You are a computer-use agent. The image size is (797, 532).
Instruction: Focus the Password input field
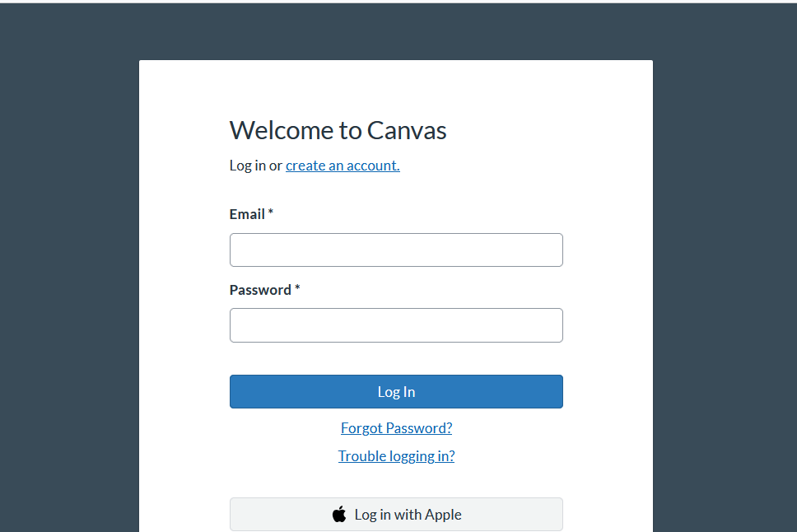pyautogui.click(x=396, y=325)
